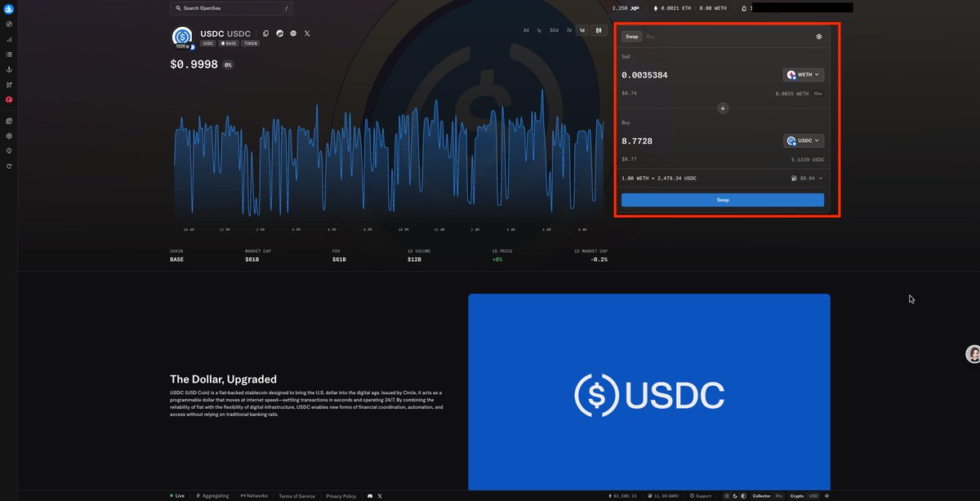Image resolution: width=980 pixels, height=501 pixels.
Task: Open the chat avatar bubble at right edge
Action: pyautogui.click(x=973, y=354)
